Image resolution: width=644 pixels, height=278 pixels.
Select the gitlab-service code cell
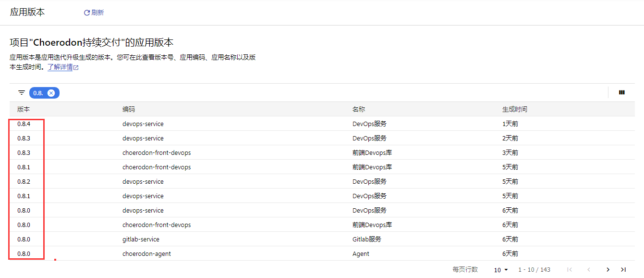[141, 239]
